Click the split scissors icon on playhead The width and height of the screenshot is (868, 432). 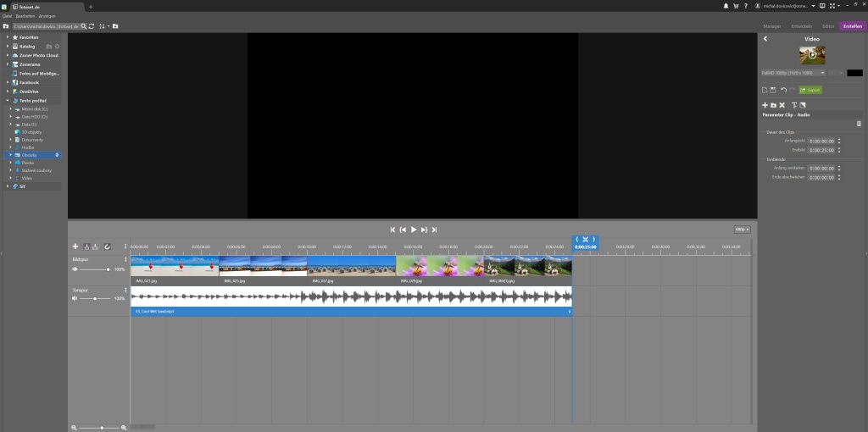point(585,240)
